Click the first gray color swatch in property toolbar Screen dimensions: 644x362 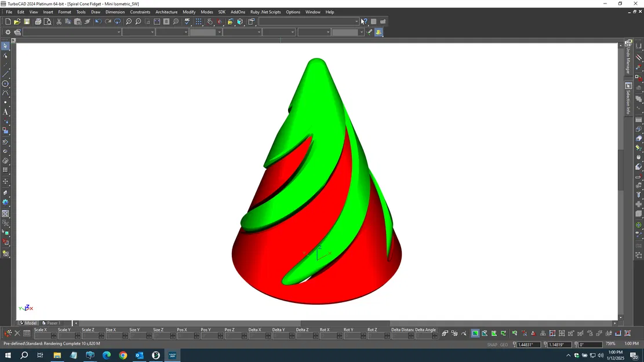[x=203, y=32]
